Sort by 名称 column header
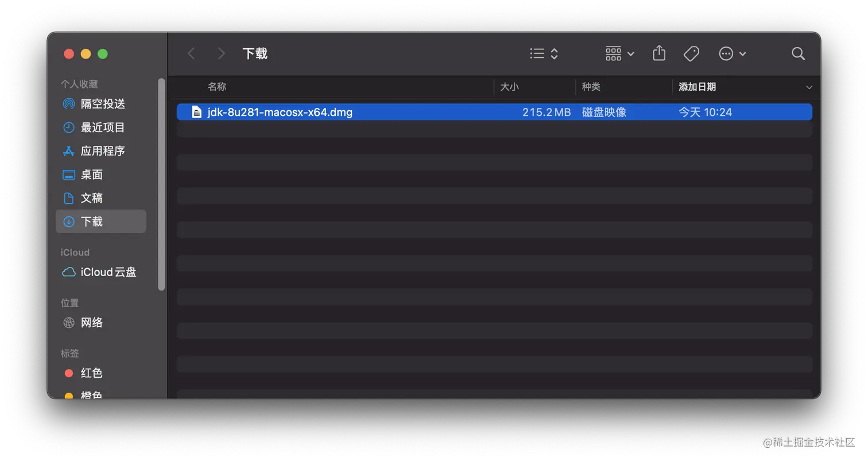 217,87
